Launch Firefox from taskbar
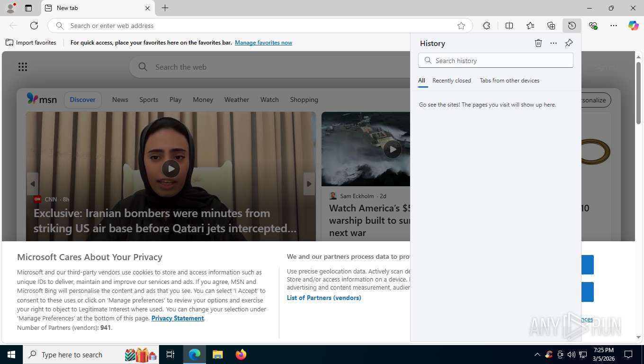This screenshot has width=644, height=364. pyautogui.click(x=241, y=355)
